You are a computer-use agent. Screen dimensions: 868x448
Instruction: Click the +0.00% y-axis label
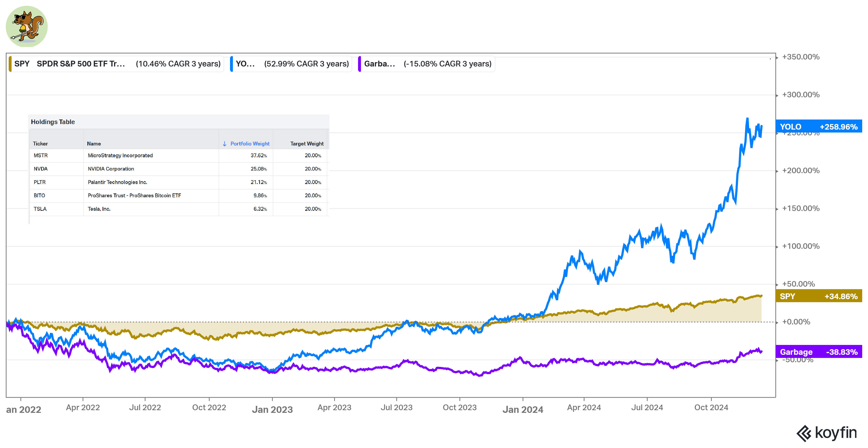796,322
